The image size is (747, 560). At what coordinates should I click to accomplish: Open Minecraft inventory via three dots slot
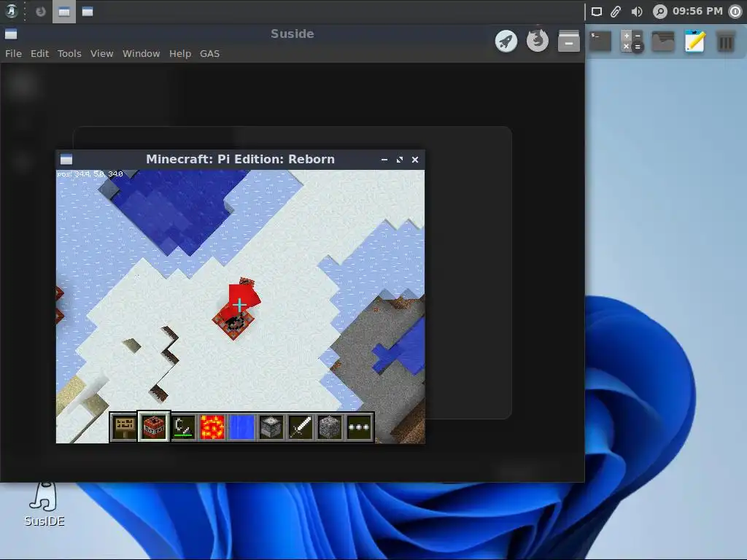[x=359, y=427]
